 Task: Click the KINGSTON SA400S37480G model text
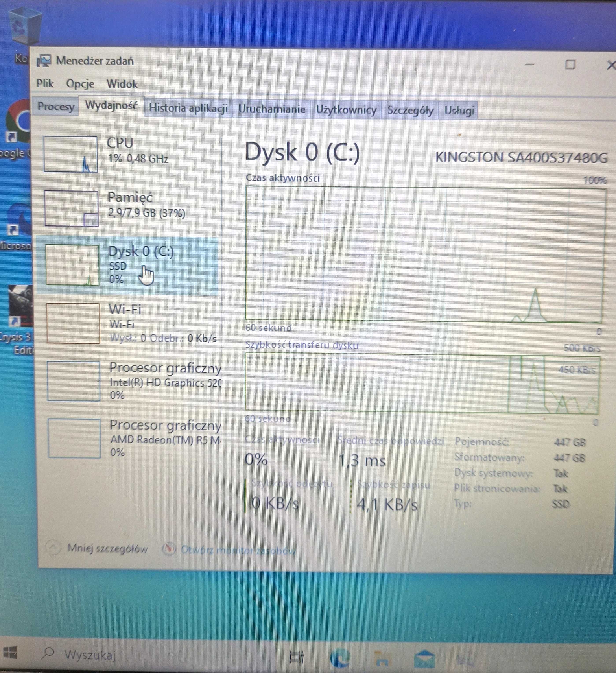point(522,158)
